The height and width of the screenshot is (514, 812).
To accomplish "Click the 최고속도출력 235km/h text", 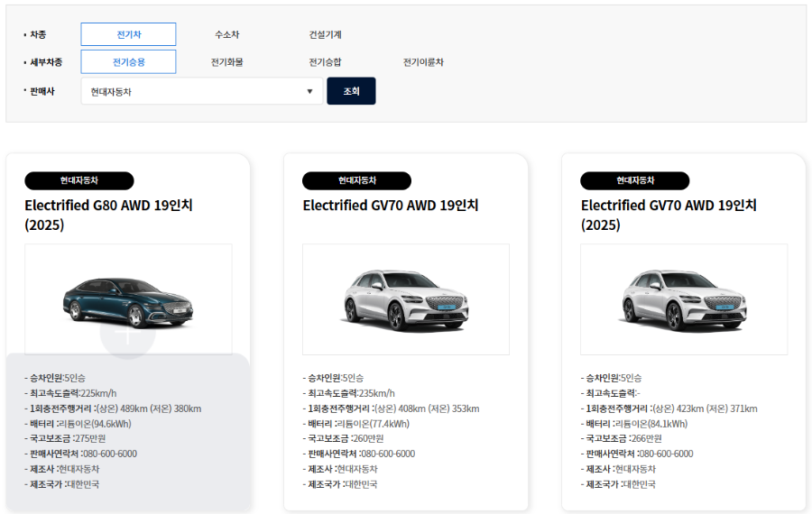I will [x=349, y=393].
